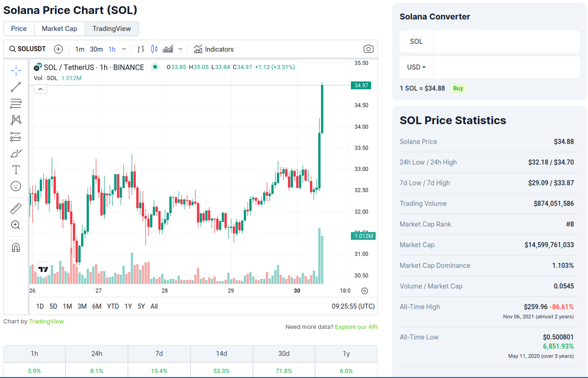Select the crosshair cursor tool
This screenshot has width=588, height=378.
click(x=16, y=71)
